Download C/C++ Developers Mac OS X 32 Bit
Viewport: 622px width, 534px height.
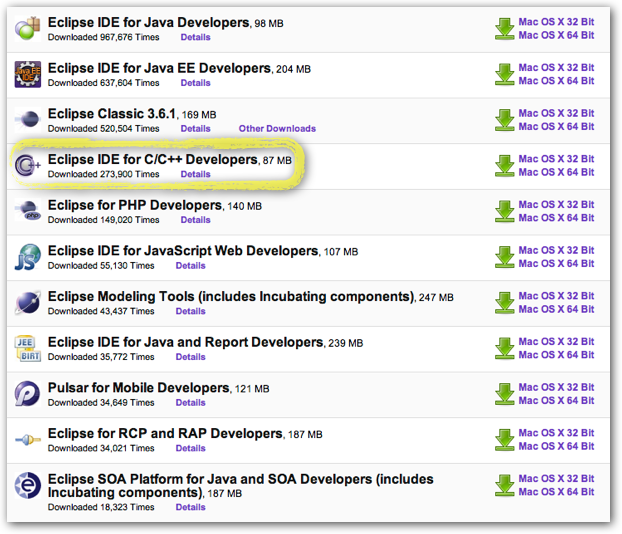pos(556,159)
